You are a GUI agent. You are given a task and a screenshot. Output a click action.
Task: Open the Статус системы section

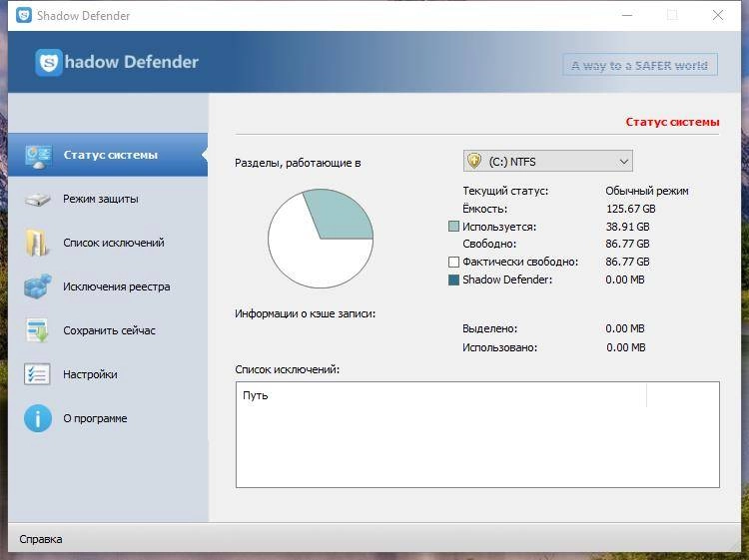[108, 155]
